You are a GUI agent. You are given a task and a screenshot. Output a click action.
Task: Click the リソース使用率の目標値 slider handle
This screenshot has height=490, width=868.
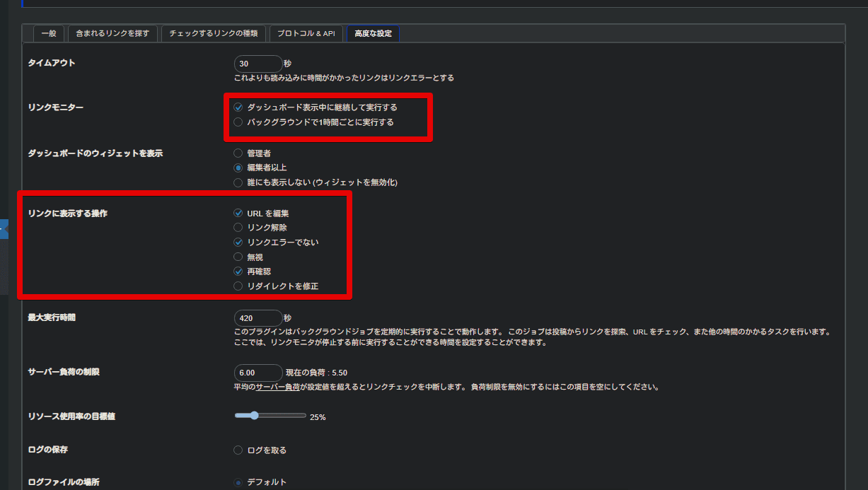pyautogui.click(x=254, y=416)
